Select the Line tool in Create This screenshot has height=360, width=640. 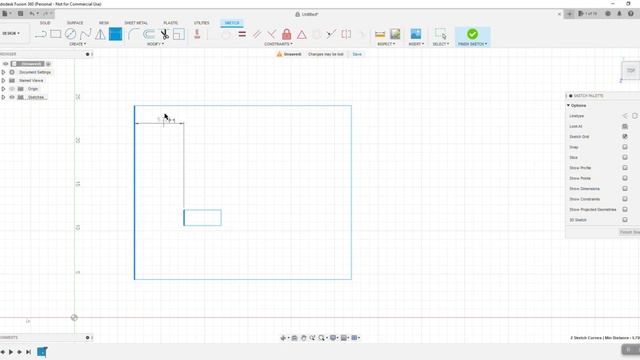41,34
